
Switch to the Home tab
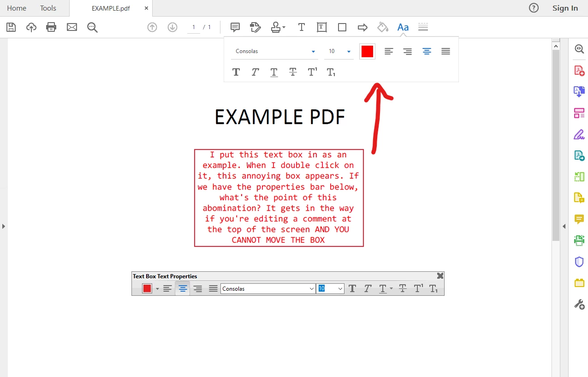tap(17, 8)
